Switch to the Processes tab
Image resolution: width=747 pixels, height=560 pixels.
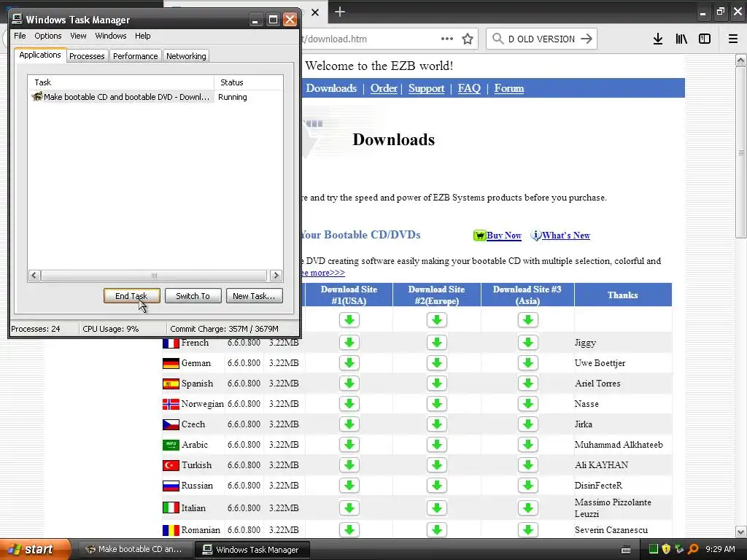coord(87,55)
